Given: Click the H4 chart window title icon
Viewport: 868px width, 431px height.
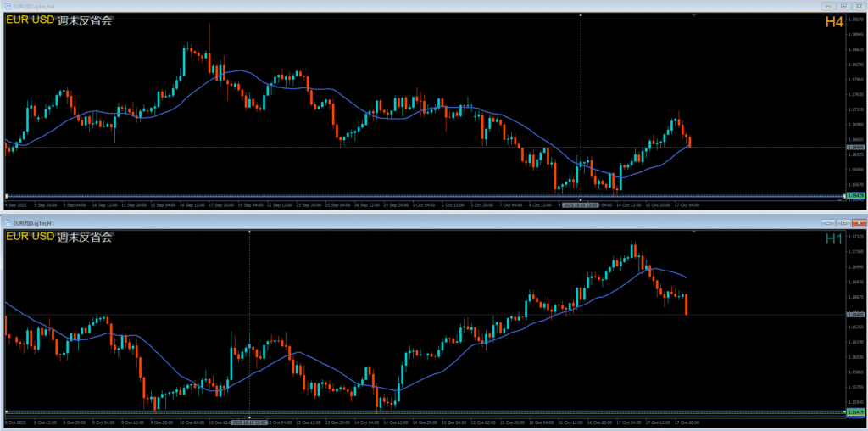Looking at the screenshot, I should 8,6.
